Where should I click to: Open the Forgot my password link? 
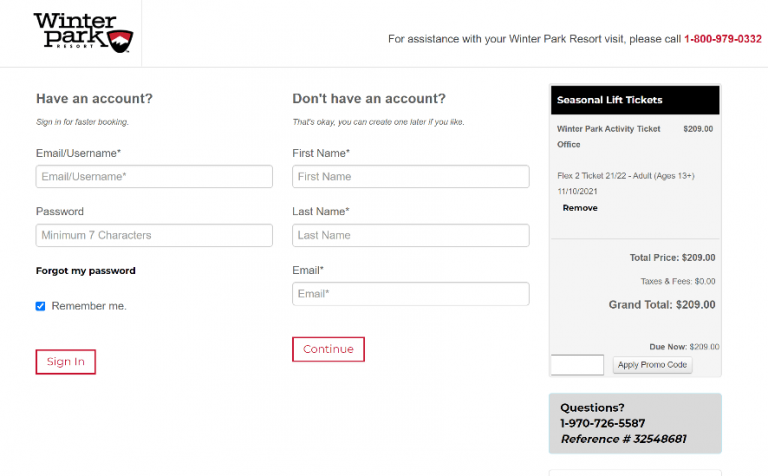86,271
